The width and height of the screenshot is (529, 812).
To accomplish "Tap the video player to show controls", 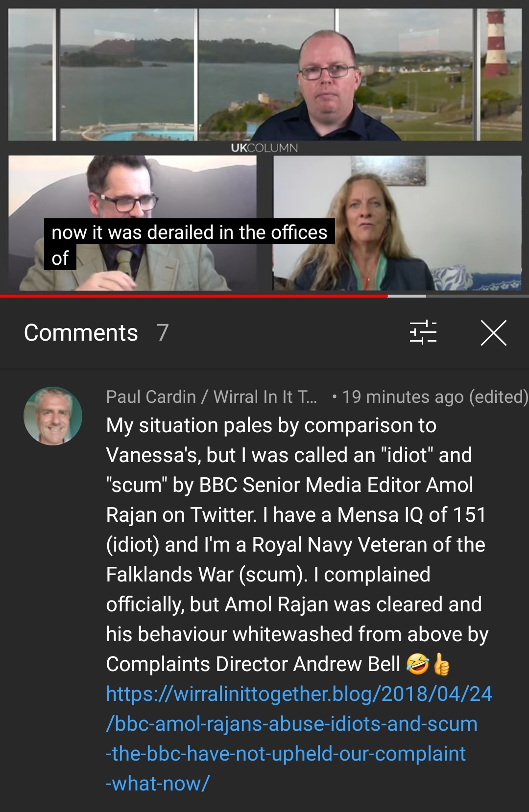I will point(264,147).
